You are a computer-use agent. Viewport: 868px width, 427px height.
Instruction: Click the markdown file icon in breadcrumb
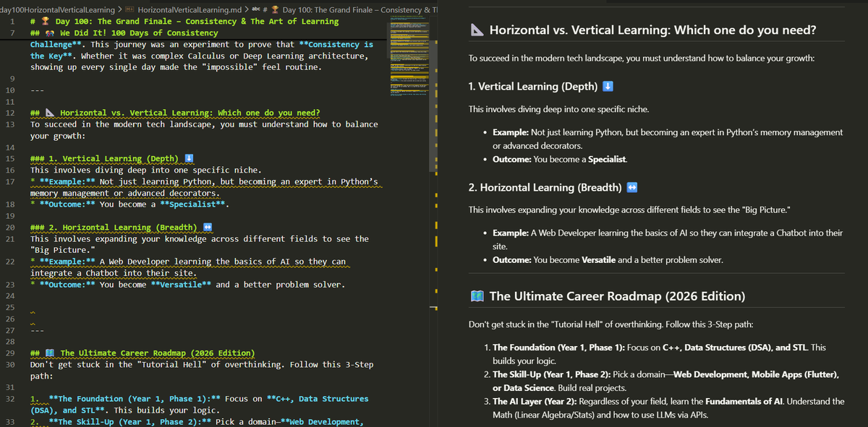[129, 10]
